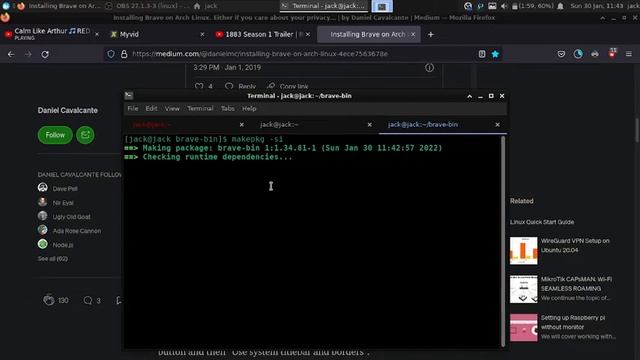Open WireGuard VPN Setup related article
Viewport: 640px width, 360px height.
click(x=575, y=245)
